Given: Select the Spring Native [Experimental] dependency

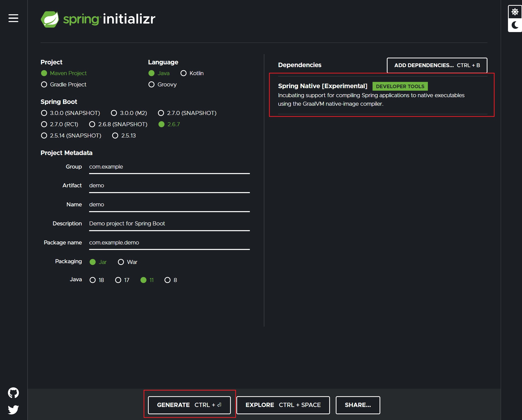Looking at the screenshot, I should (383, 95).
